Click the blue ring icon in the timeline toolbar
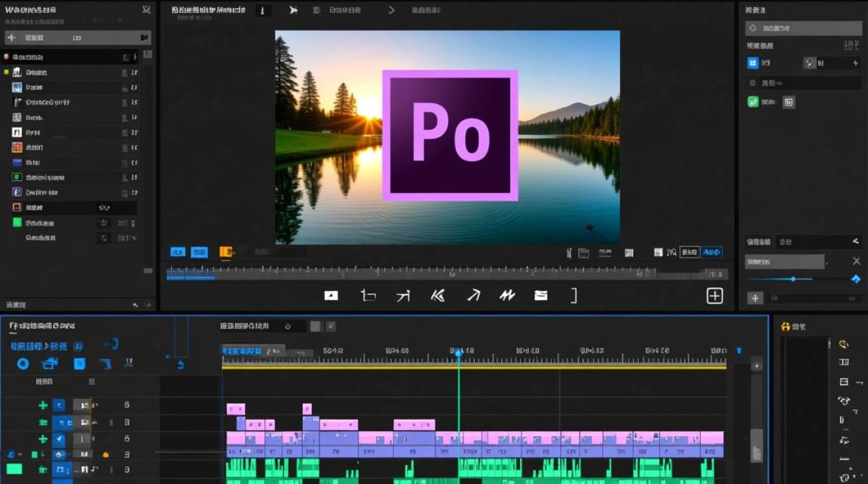The image size is (868, 484). tap(23, 364)
